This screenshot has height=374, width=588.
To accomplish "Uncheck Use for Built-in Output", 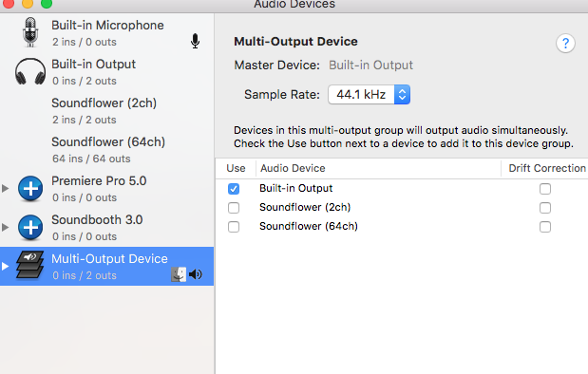I will tap(234, 189).
